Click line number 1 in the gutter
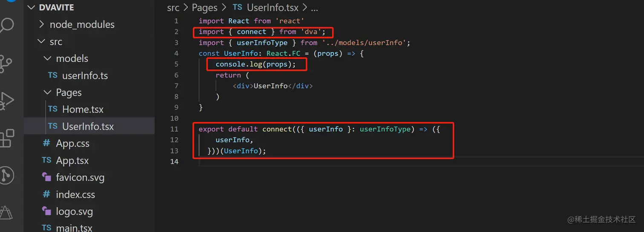Screen dimensions: 644x232 click(x=176, y=21)
